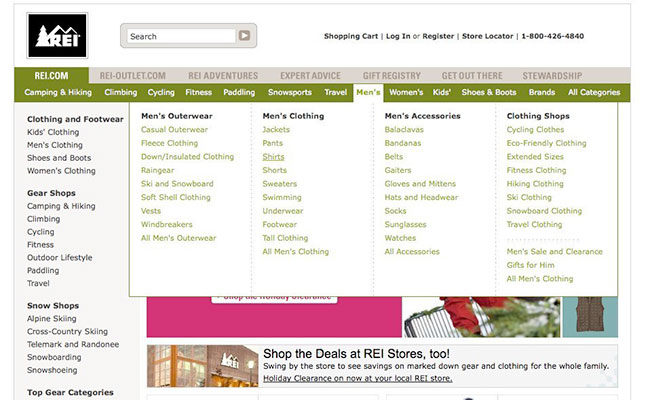Select Eco-Friendly Clothing link

point(547,143)
